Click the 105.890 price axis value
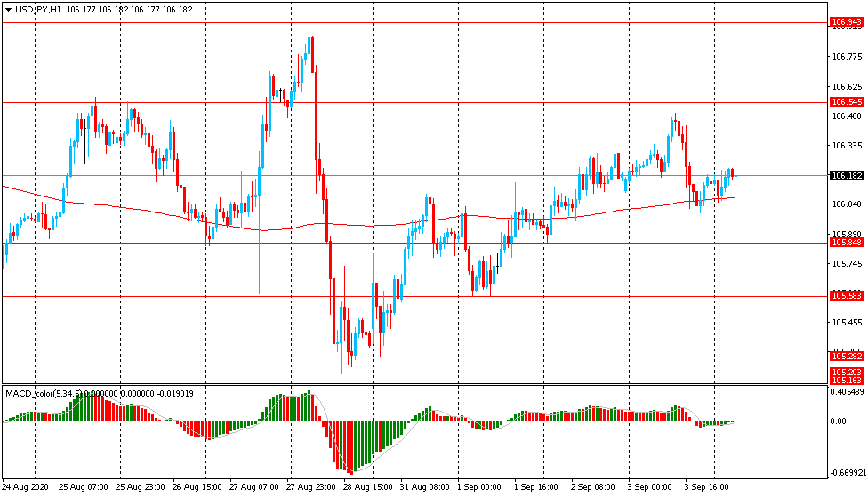The image size is (868, 497). [x=848, y=234]
